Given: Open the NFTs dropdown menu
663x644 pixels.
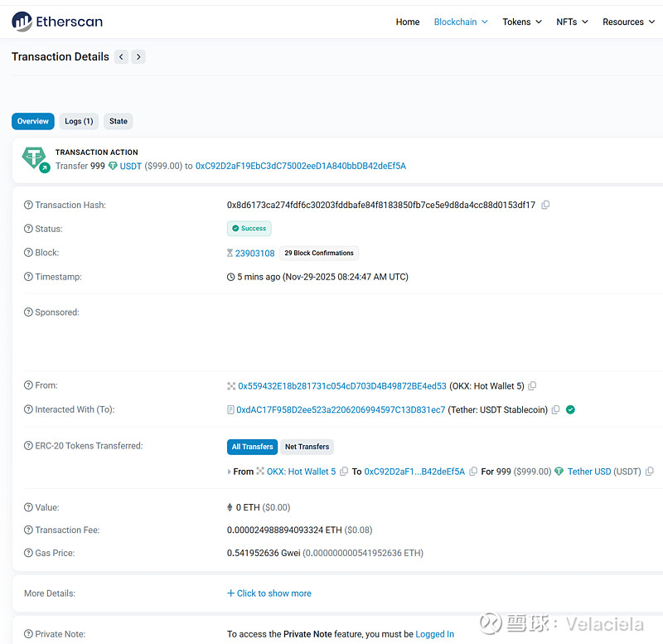Looking at the screenshot, I should [572, 22].
